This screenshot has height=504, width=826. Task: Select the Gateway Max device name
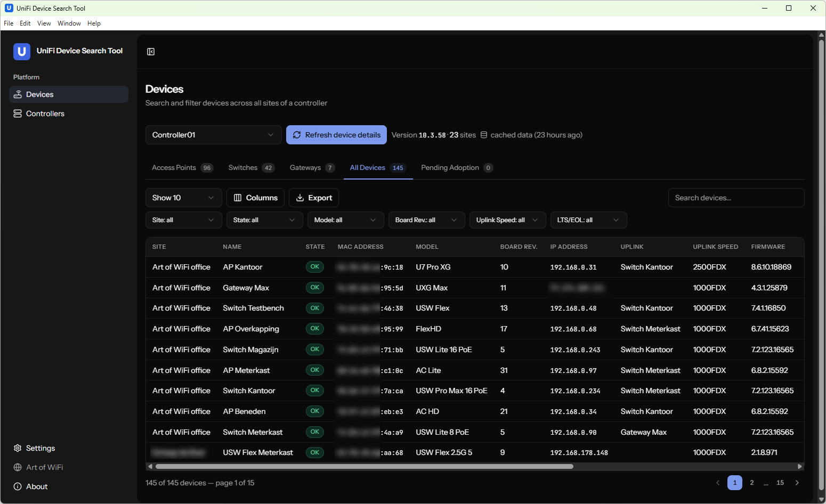(x=246, y=288)
